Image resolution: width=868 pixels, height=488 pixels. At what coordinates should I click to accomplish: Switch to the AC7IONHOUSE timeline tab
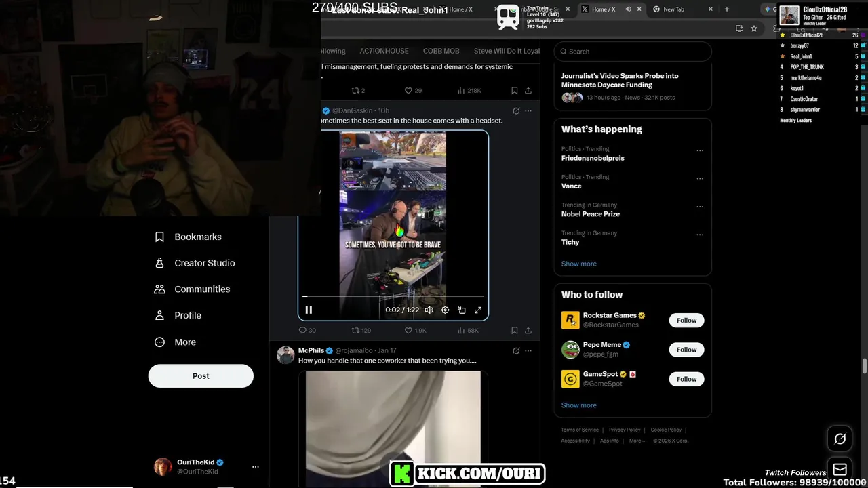point(384,51)
